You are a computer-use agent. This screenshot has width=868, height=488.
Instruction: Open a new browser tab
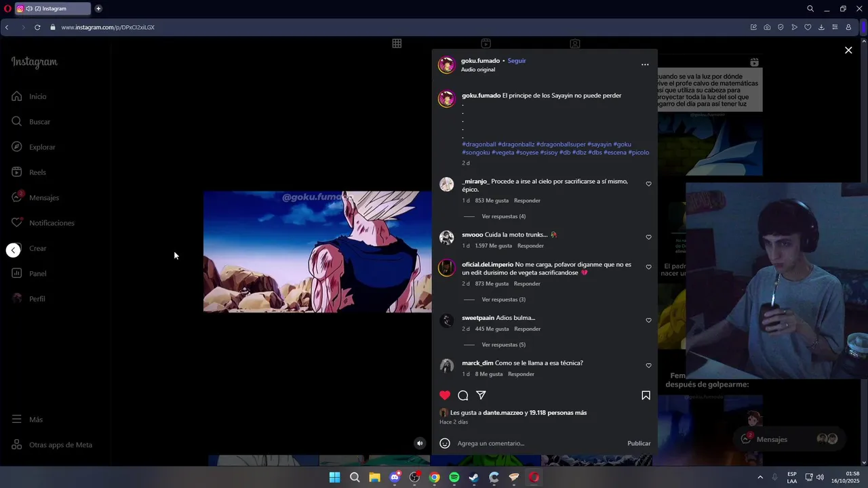point(98,9)
